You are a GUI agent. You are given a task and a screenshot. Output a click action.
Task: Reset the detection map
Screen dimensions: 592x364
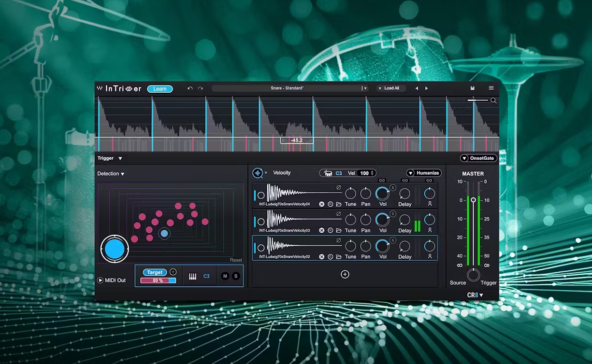236,260
